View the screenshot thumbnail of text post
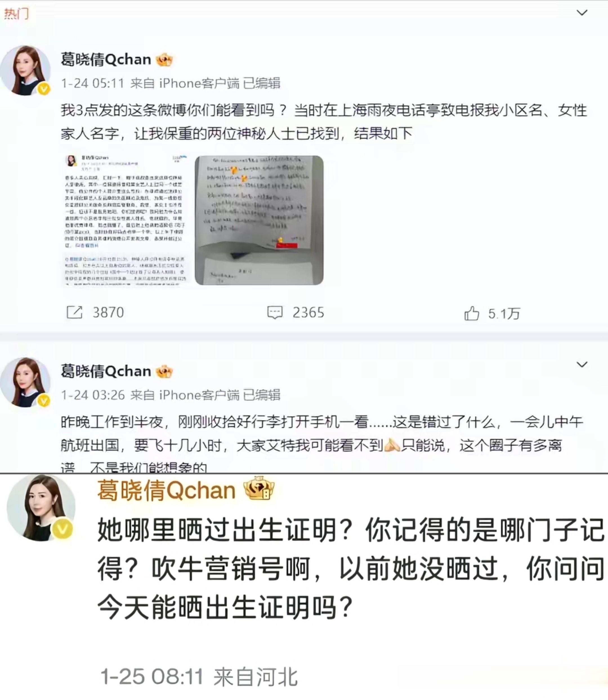The image size is (608, 700). click(126, 221)
